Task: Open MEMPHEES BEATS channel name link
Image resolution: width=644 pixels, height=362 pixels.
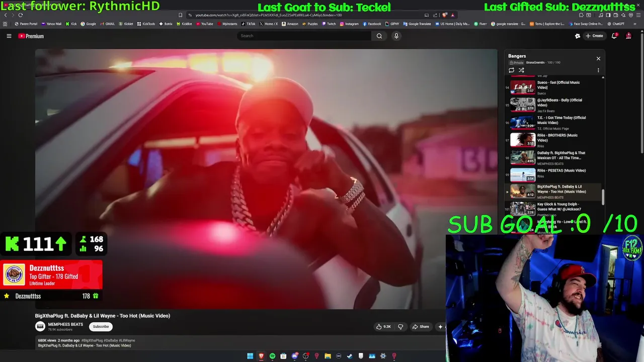Action: point(65,325)
